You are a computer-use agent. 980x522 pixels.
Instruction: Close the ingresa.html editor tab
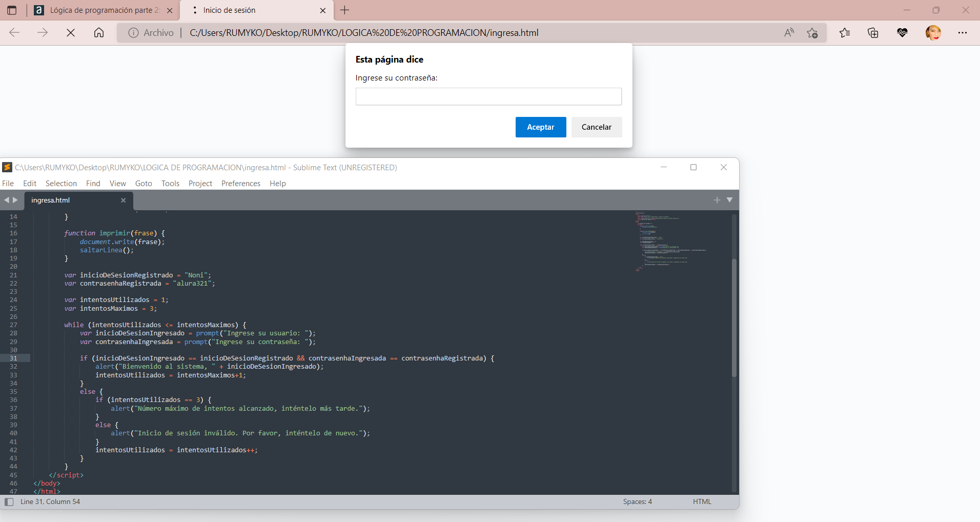click(x=123, y=200)
